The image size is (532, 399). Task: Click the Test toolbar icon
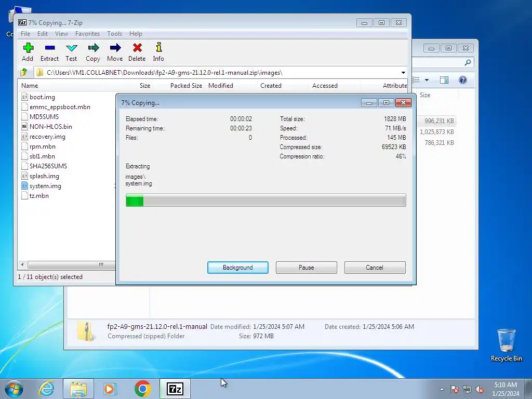71,52
